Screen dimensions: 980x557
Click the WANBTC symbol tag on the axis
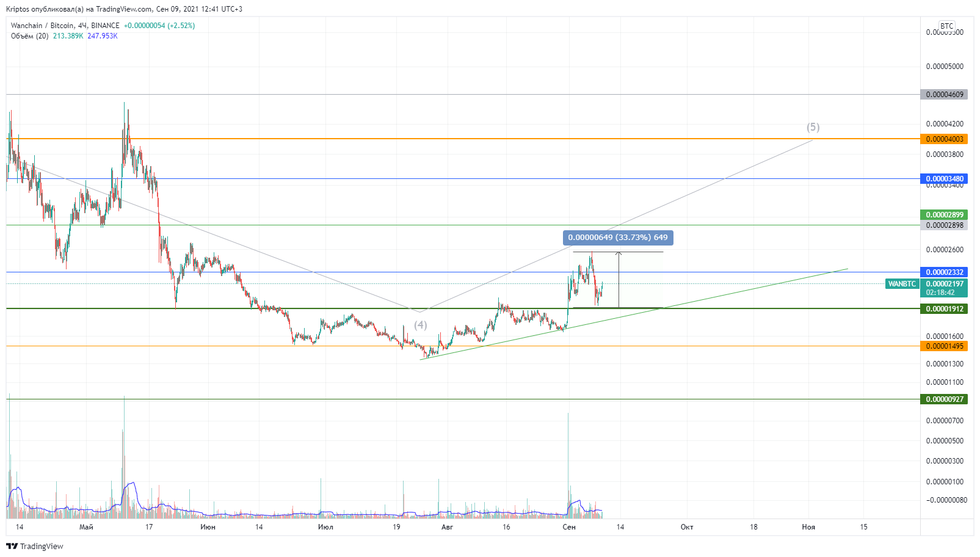coord(902,284)
